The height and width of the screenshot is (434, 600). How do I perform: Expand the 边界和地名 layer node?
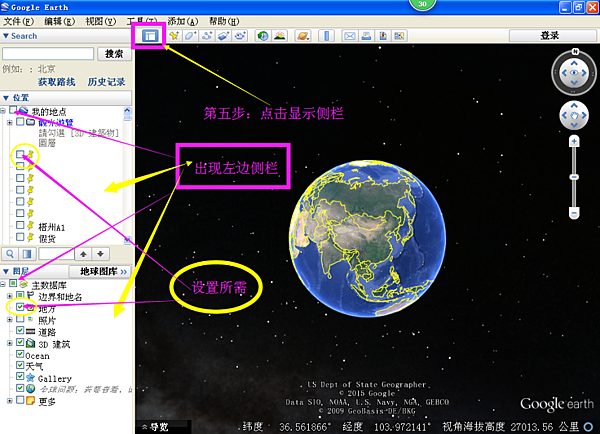[10, 296]
